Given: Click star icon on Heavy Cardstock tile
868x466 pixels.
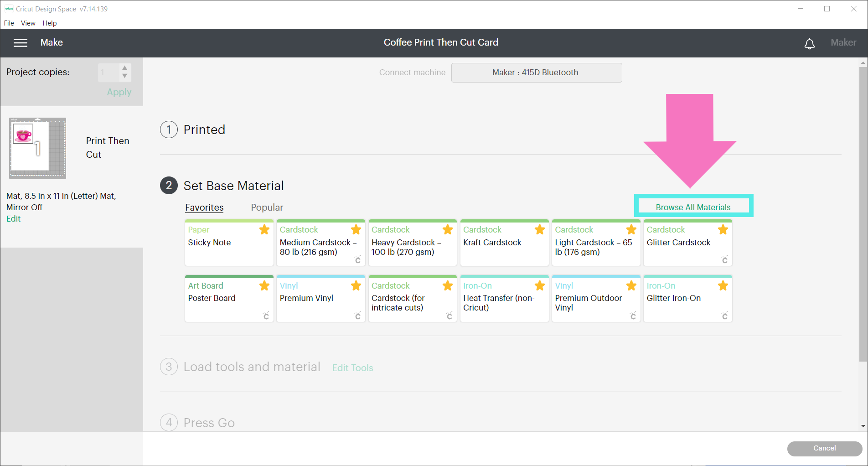Looking at the screenshot, I should (x=448, y=230).
